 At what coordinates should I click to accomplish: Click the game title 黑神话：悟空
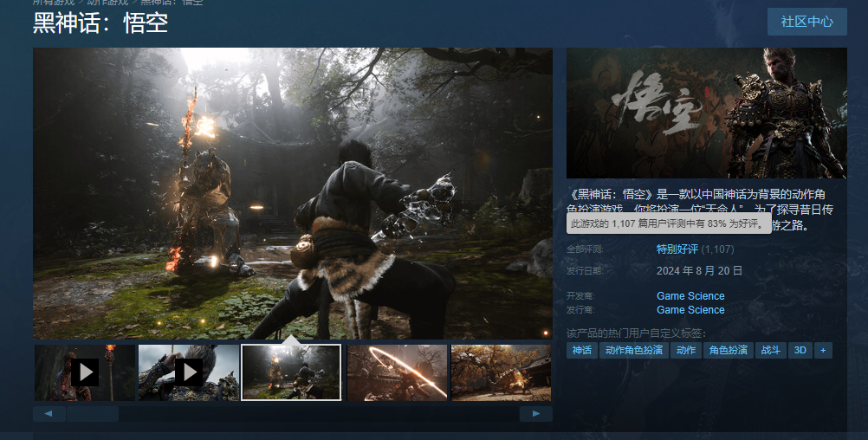(100, 23)
